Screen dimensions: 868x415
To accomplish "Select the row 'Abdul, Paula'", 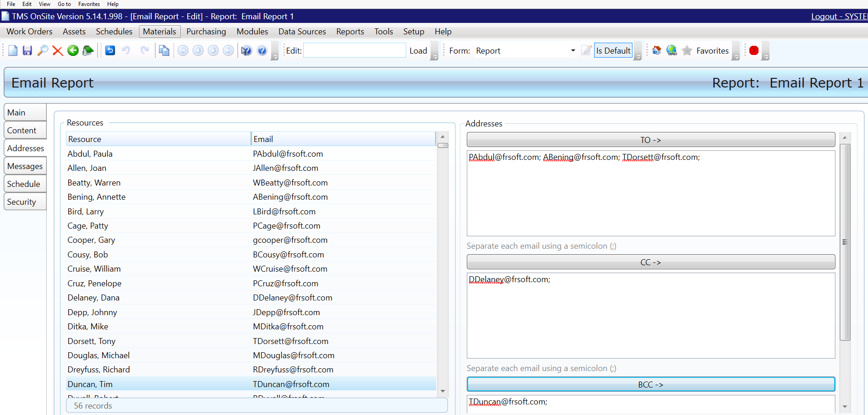I will [251, 153].
